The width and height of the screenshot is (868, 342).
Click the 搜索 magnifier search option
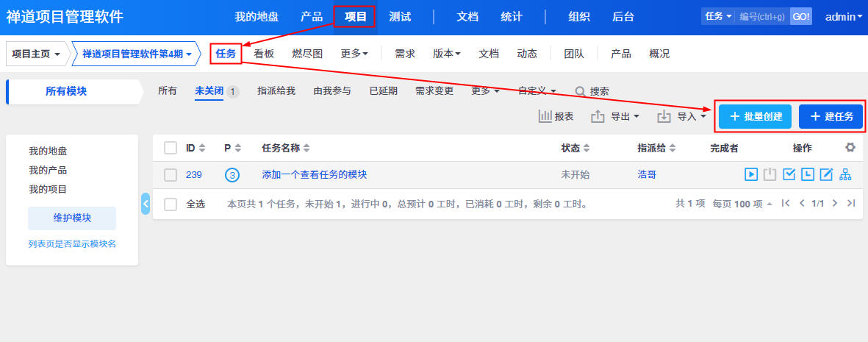(592, 91)
